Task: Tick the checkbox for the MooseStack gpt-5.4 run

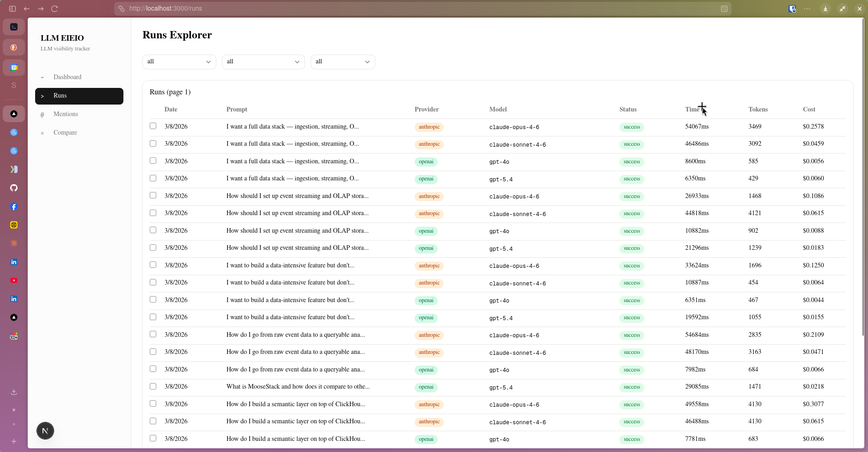Action: (x=153, y=386)
